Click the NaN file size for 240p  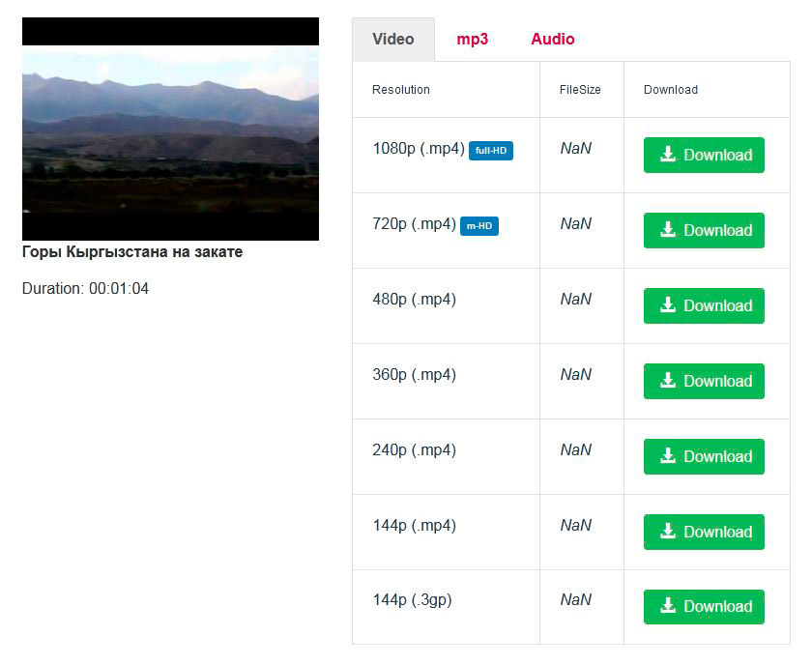576,450
